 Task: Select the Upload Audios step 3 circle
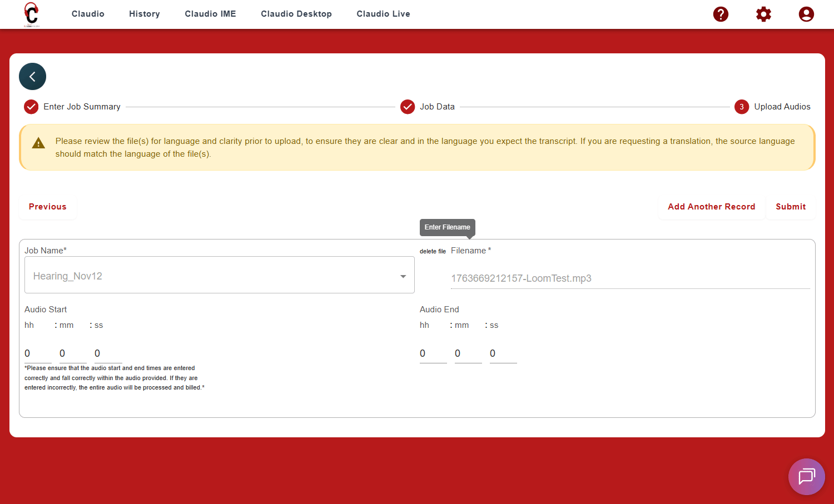pyautogui.click(x=741, y=107)
